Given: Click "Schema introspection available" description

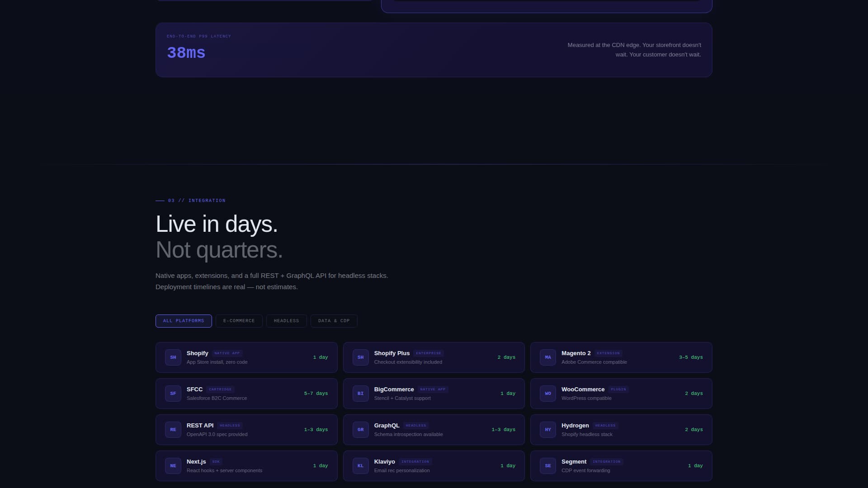Looking at the screenshot, I should pyautogui.click(x=409, y=435).
